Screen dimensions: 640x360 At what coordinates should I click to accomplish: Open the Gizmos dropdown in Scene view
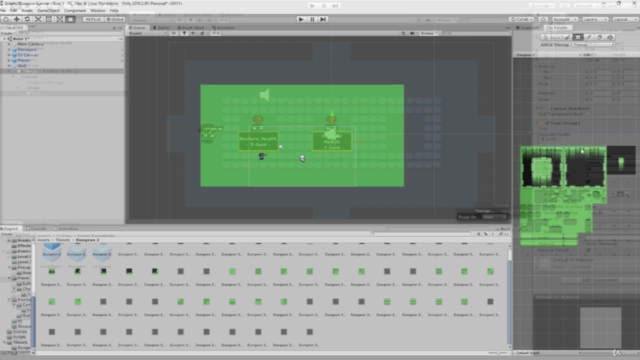point(428,33)
